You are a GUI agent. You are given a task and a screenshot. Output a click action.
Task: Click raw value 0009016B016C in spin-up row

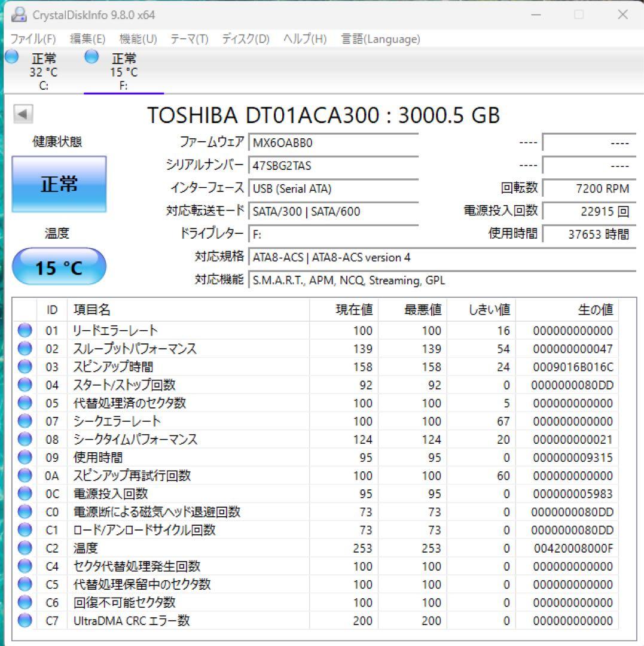[x=573, y=367]
